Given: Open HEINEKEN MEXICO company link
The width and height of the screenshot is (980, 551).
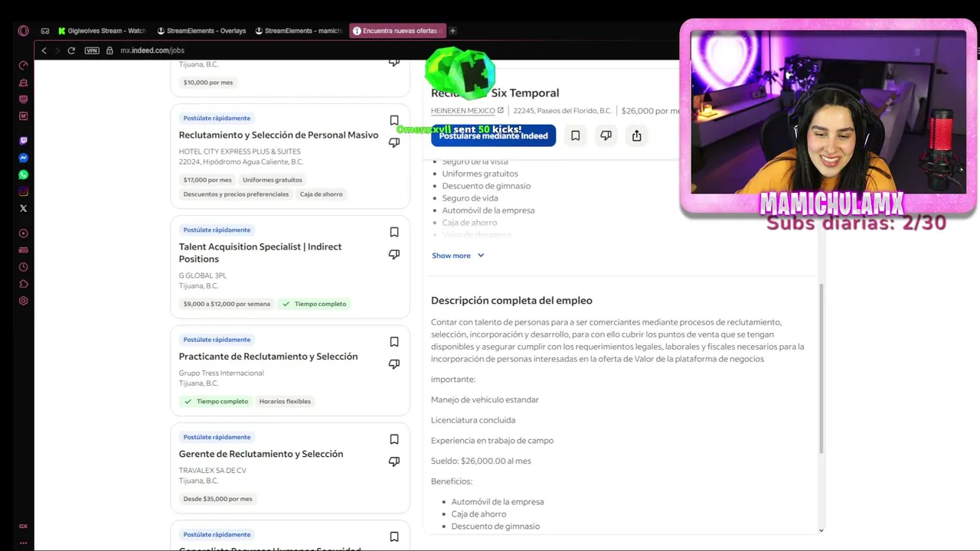Looking at the screenshot, I should 467,111.
